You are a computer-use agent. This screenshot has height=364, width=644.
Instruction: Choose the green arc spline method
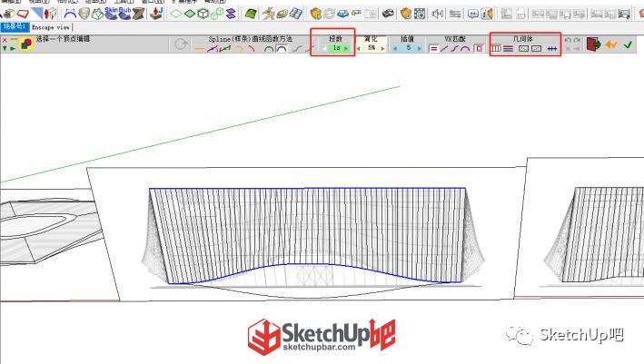click(269, 49)
